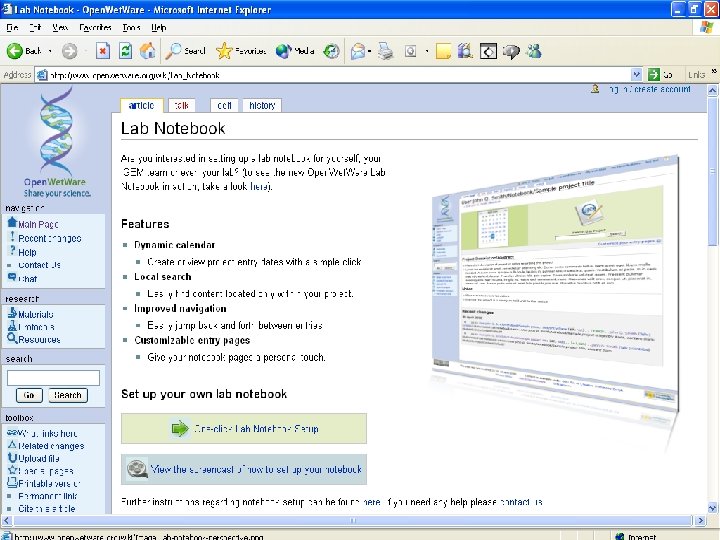Open Permanent link in toolbox
This screenshot has width=720, height=540.
[48, 496]
